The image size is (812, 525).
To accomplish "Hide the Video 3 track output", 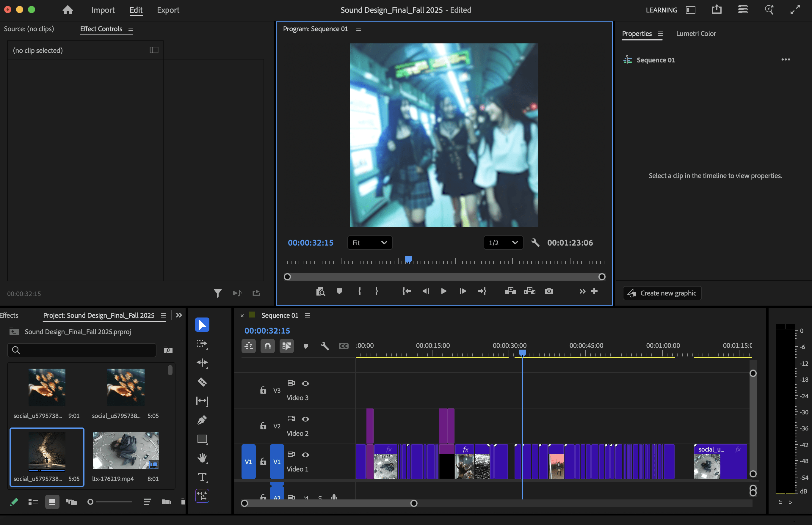I will coord(305,383).
